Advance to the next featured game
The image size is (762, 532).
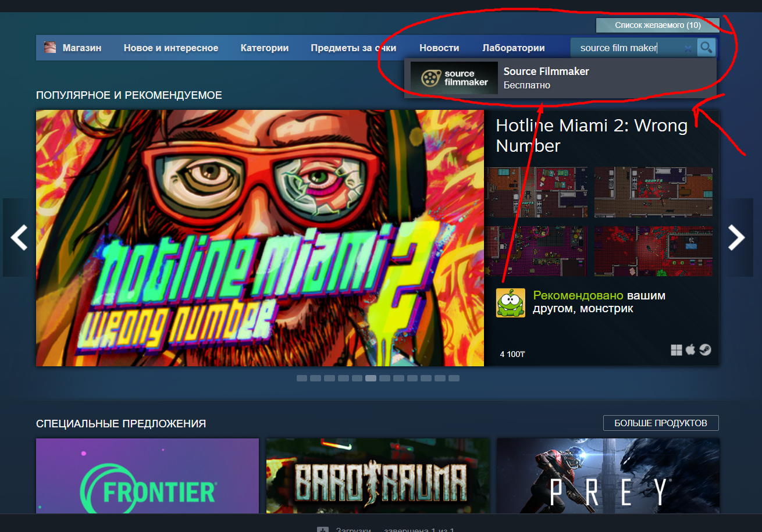point(737,237)
